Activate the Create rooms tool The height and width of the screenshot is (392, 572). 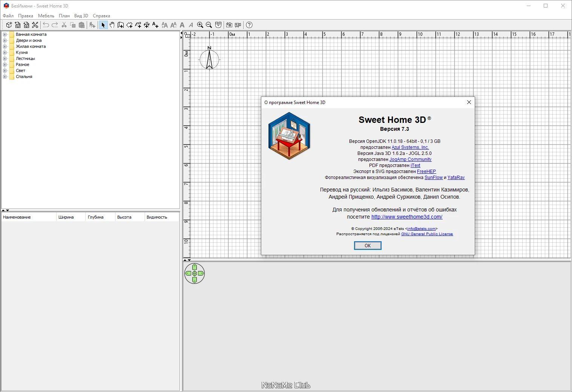129,25
